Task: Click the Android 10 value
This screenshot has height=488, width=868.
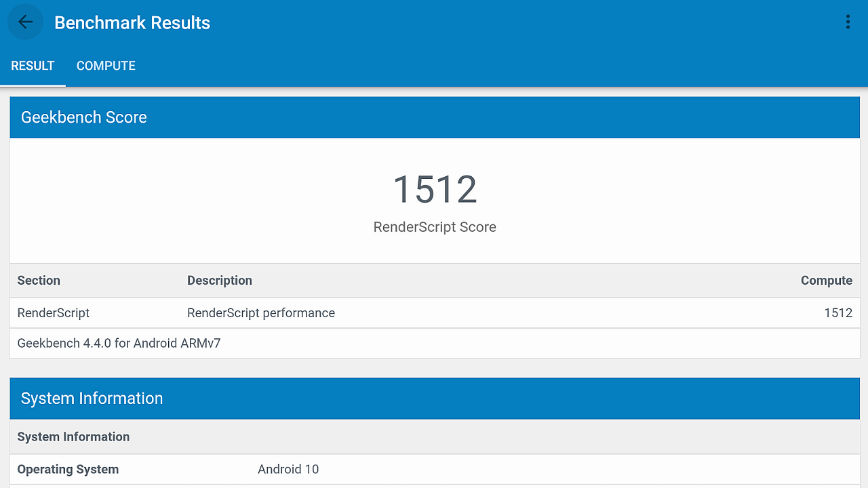Action: tap(288, 469)
